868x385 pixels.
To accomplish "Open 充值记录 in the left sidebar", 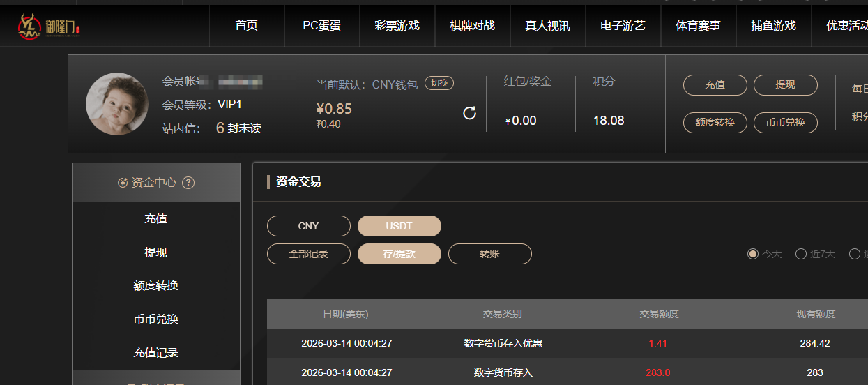I will click(x=155, y=353).
